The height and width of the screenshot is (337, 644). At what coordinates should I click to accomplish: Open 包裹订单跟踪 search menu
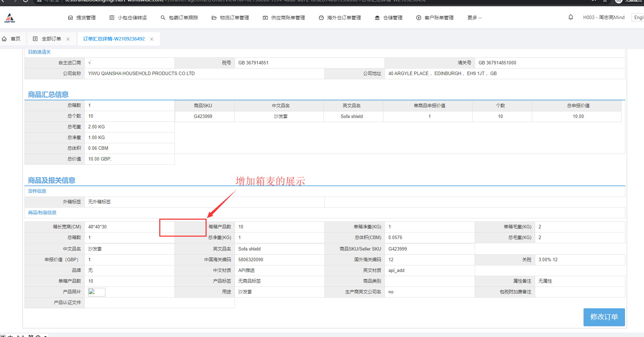point(179,18)
